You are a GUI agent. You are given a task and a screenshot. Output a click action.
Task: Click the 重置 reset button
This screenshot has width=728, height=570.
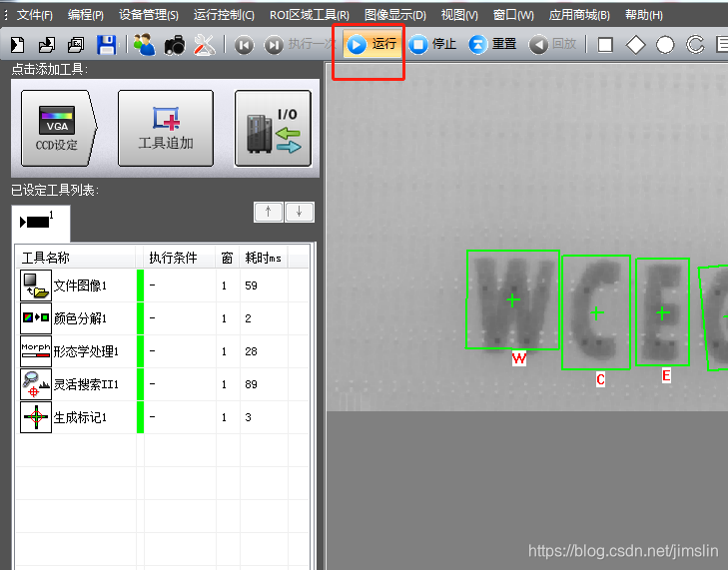click(x=492, y=45)
